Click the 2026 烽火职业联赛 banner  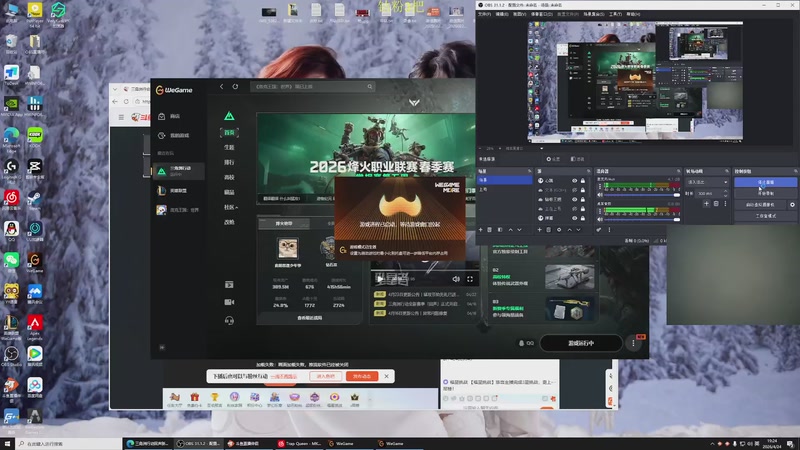tap(366, 158)
